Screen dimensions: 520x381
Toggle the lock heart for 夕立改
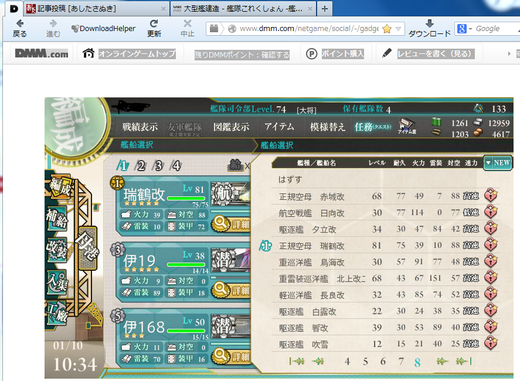pos(491,228)
